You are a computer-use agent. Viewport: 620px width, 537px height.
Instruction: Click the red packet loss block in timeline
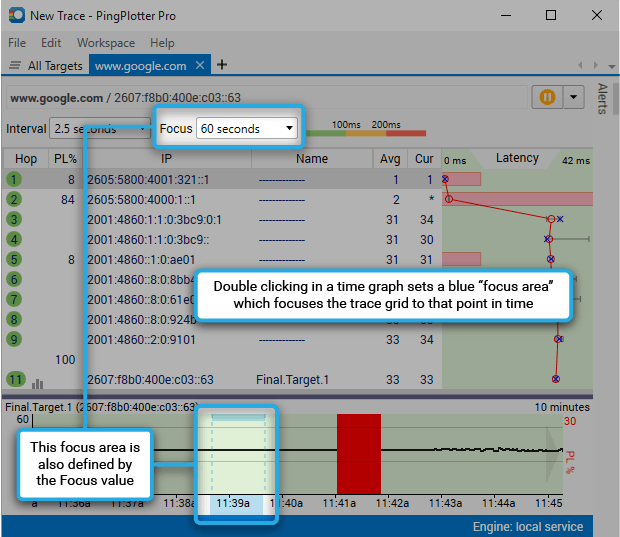point(358,450)
